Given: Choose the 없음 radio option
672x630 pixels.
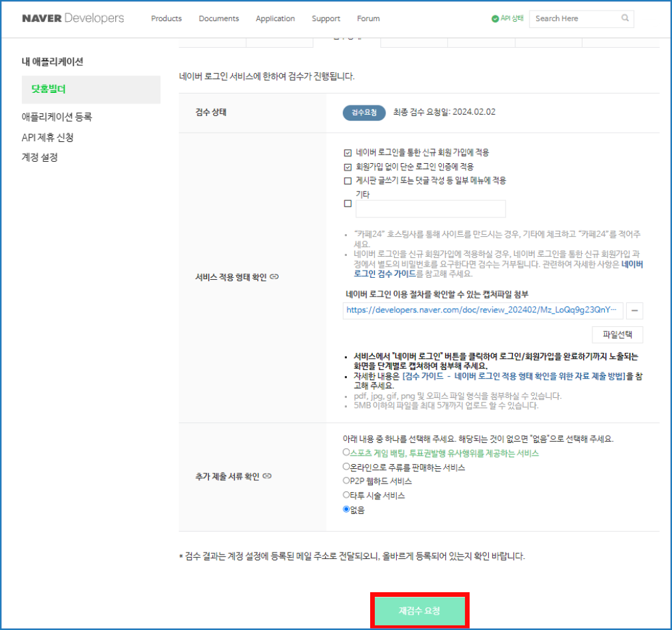Looking at the screenshot, I should [346, 509].
